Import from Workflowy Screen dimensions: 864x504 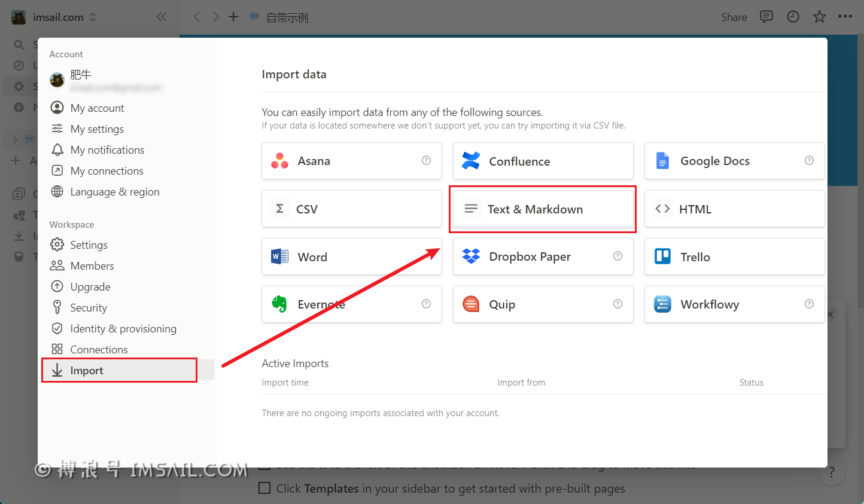click(734, 304)
